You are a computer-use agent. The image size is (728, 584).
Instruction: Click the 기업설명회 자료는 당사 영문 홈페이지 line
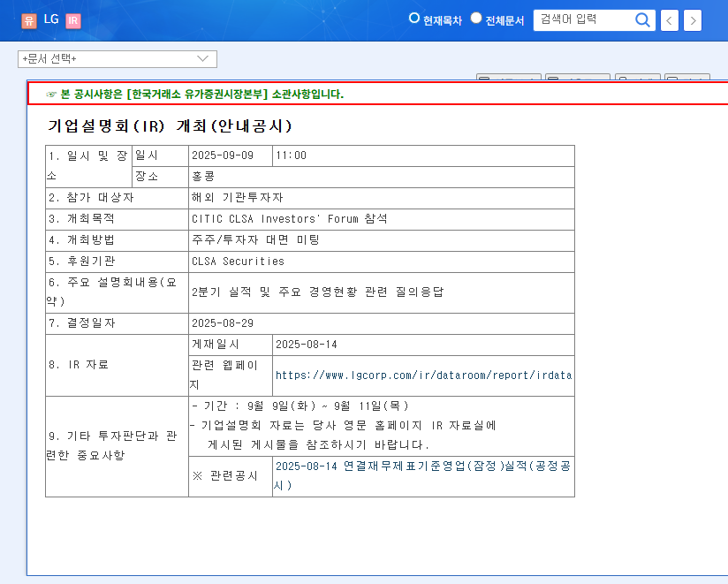pyautogui.click(x=343, y=425)
